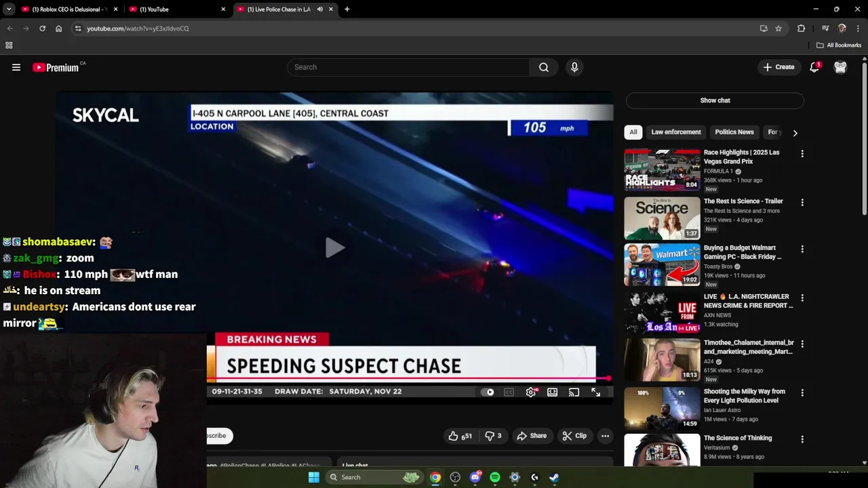This screenshot has height=488, width=868.
Task: Bookmark this page with the star
Action: tap(778, 28)
